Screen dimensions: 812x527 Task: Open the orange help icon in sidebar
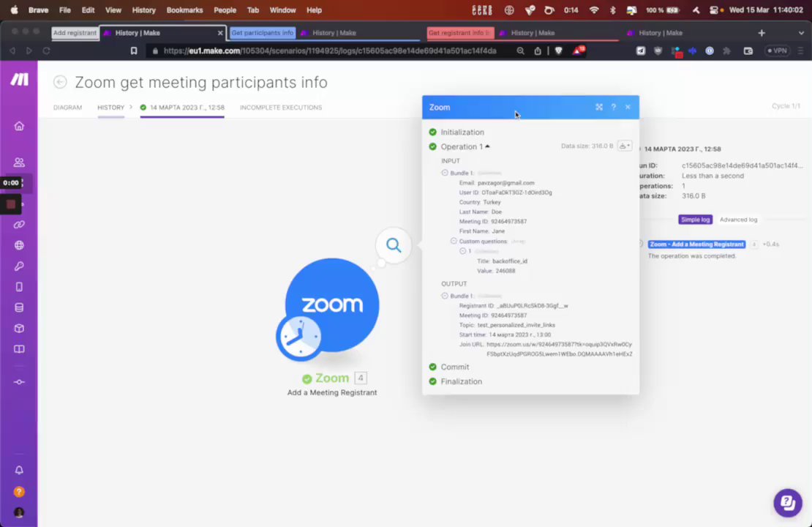pos(19,492)
